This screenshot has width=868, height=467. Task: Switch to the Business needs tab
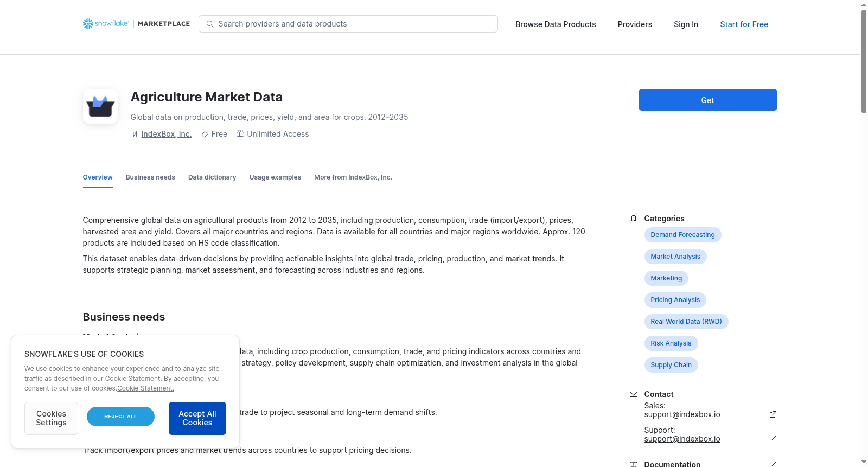(x=150, y=177)
